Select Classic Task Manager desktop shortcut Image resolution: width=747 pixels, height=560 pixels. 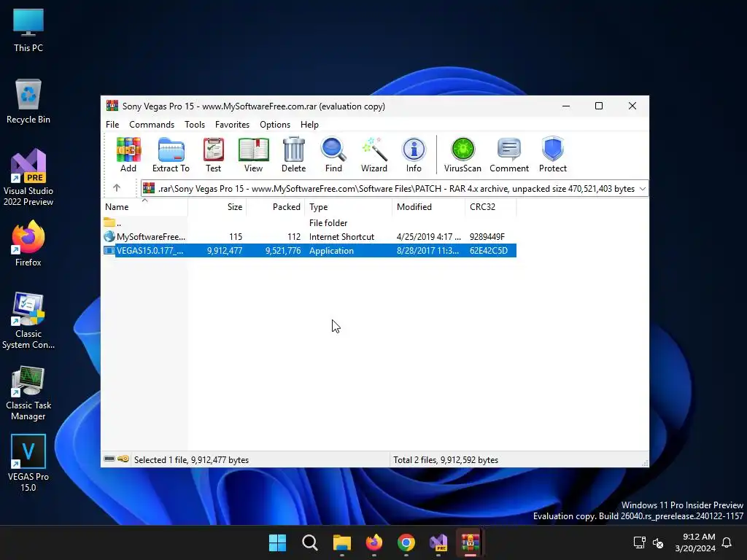point(28,393)
